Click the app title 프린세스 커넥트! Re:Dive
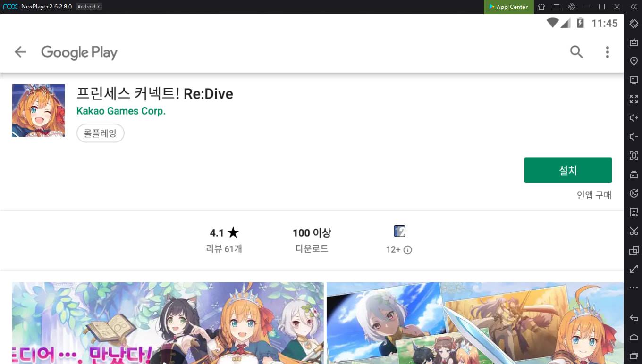642x364 pixels. coord(155,94)
